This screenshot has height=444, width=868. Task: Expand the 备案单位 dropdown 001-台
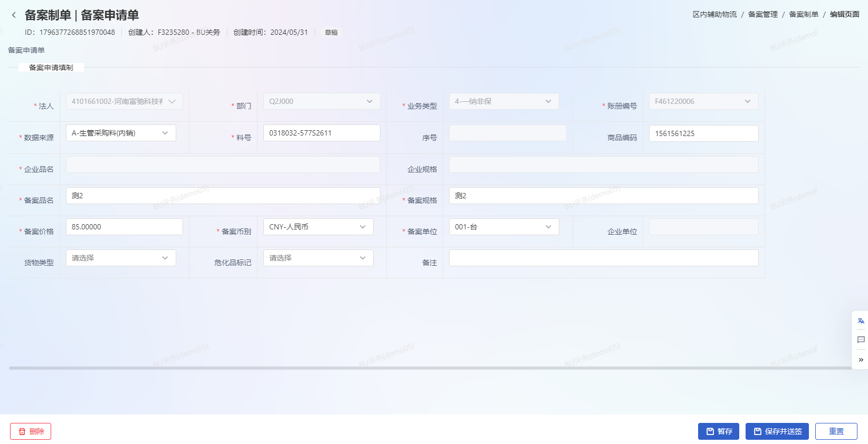(x=504, y=227)
